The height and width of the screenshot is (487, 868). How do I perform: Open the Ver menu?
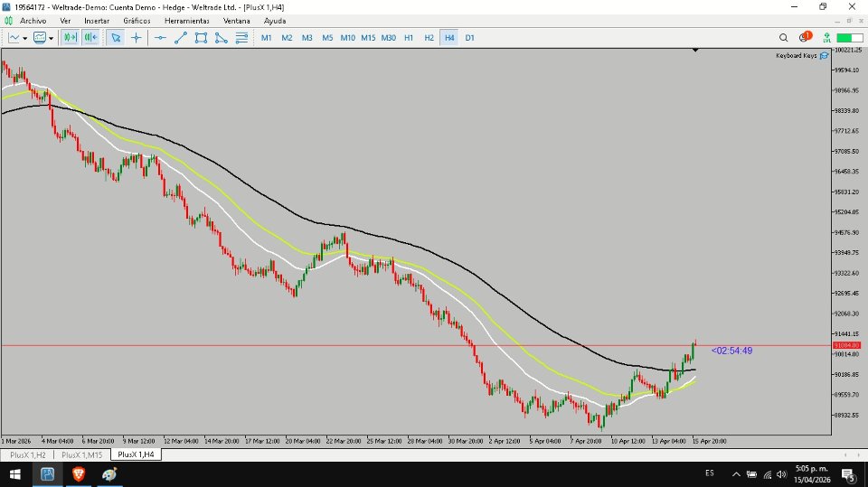[65, 21]
